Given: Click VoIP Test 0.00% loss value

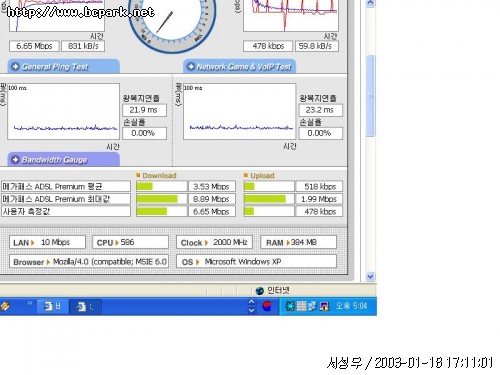Looking at the screenshot, I should [x=320, y=133].
